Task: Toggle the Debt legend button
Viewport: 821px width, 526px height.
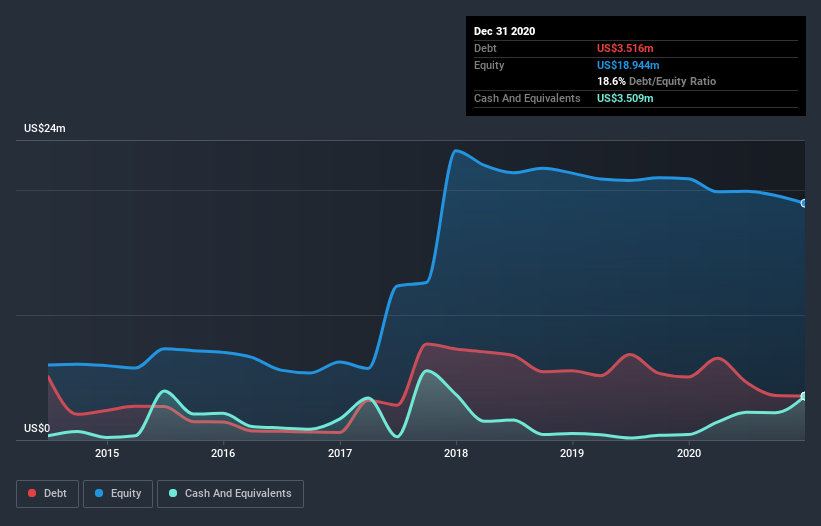Action: [48, 494]
